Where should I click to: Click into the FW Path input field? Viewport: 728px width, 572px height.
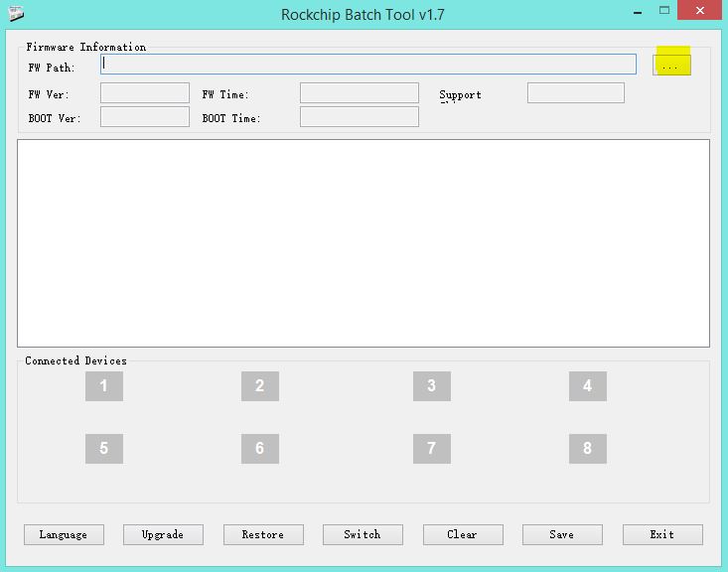pos(368,65)
